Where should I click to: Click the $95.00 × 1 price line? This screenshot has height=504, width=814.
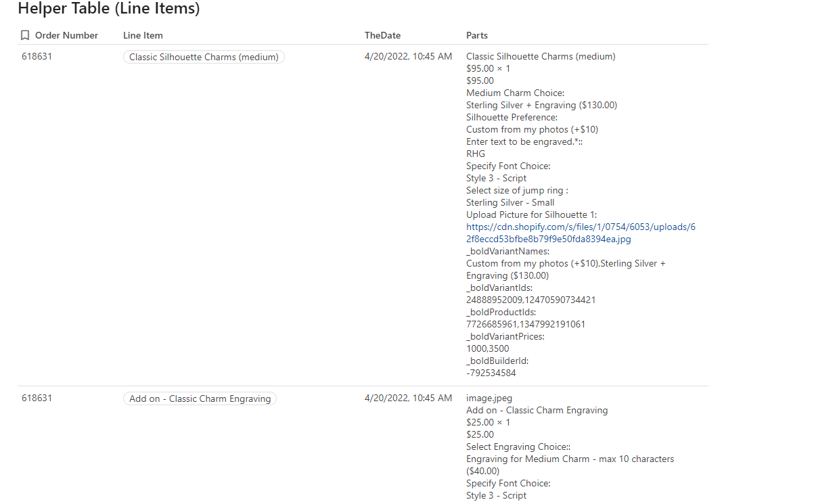489,69
